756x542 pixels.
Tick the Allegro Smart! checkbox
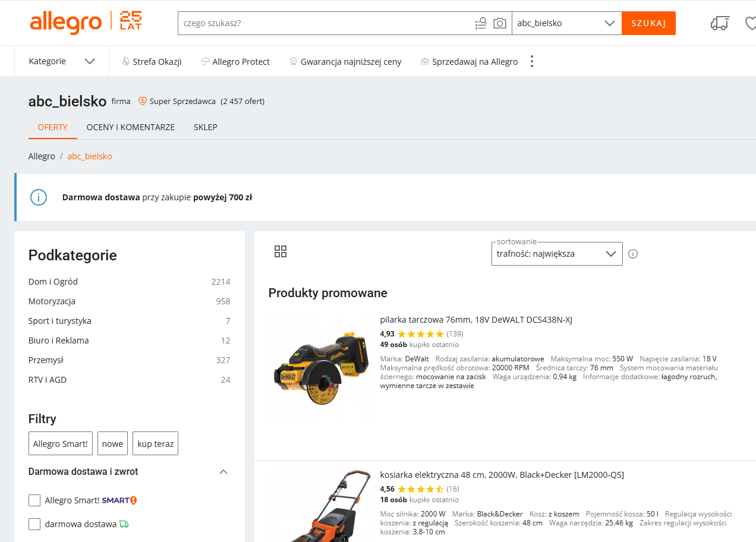point(34,500)
